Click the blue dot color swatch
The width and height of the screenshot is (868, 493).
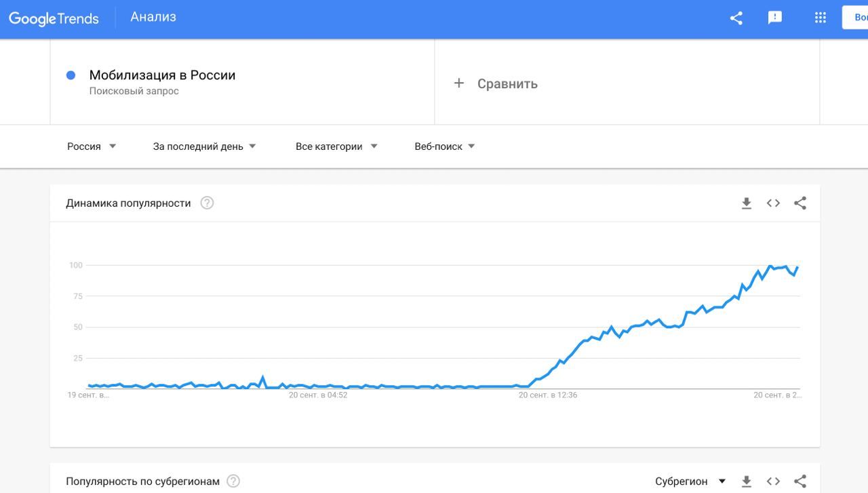pyautogui.click(x=71, y=75)
